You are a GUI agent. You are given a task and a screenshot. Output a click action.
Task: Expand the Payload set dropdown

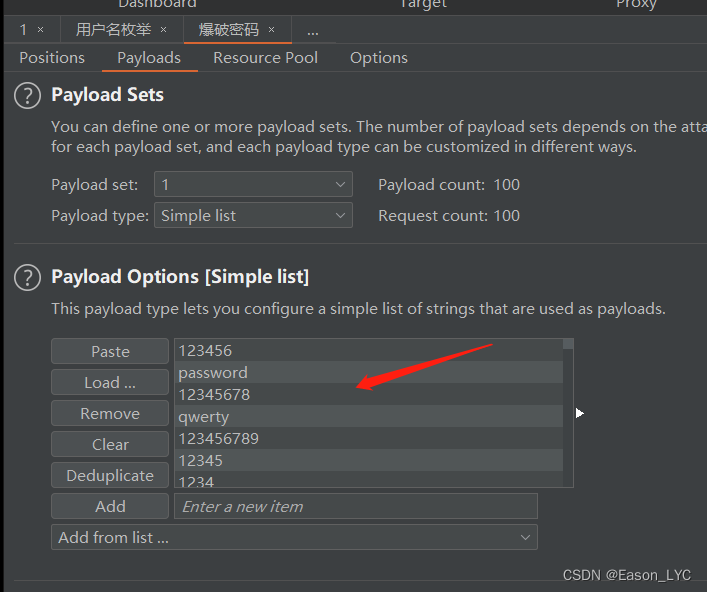(253, 184)
